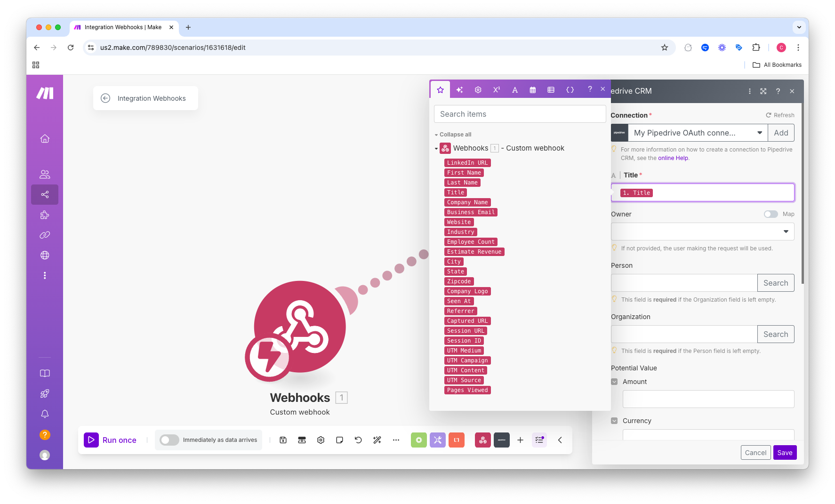Viewport: 835px width, 504px height.
Task: Open the Resource book icon in sidebar
Action: 45,373
